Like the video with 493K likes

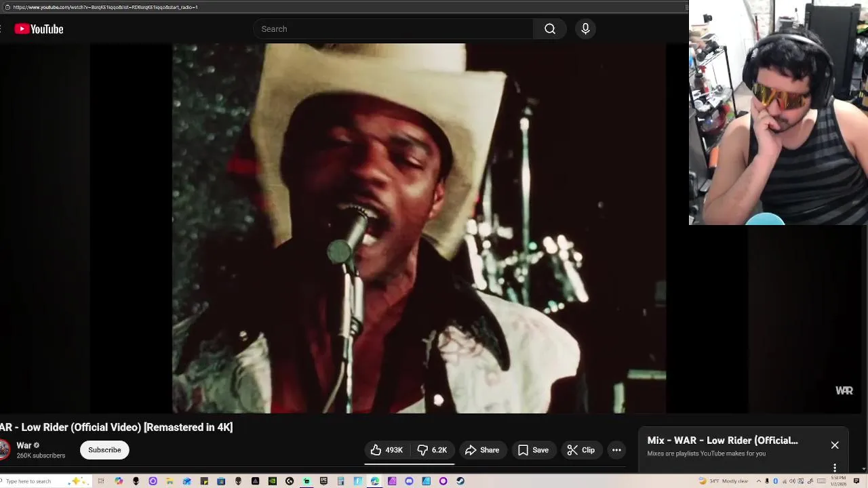(x=387, y=450)
